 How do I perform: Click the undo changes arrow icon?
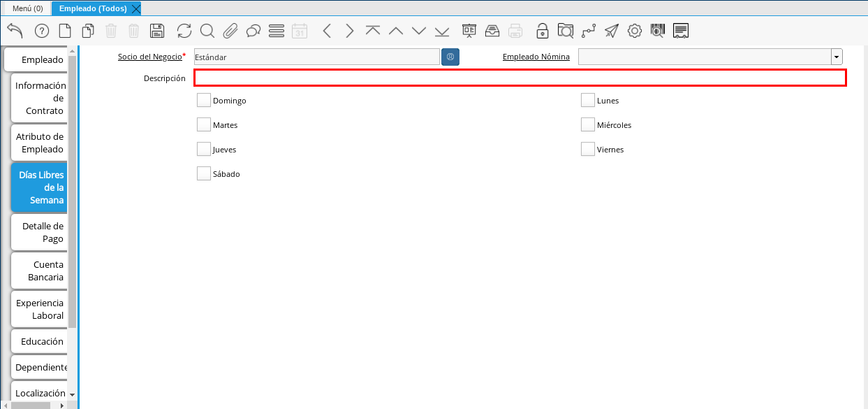[15, 31]
